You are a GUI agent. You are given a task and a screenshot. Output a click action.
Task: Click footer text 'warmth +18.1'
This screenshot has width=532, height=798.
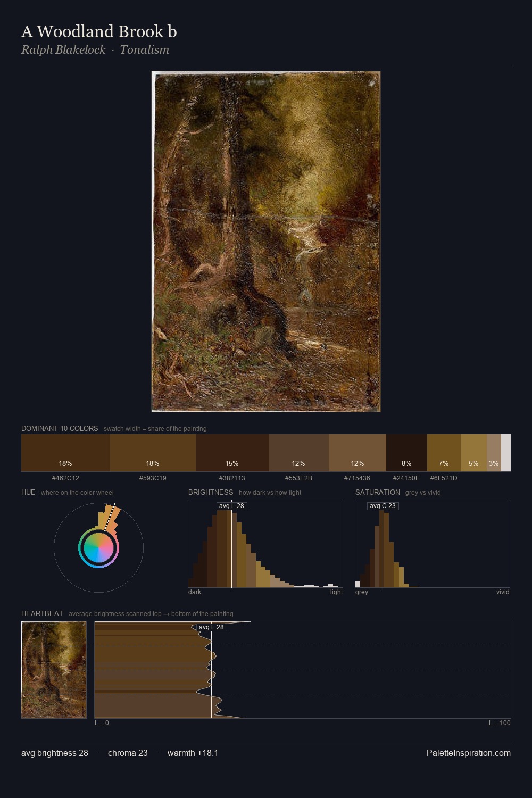(x=193, y=753)
